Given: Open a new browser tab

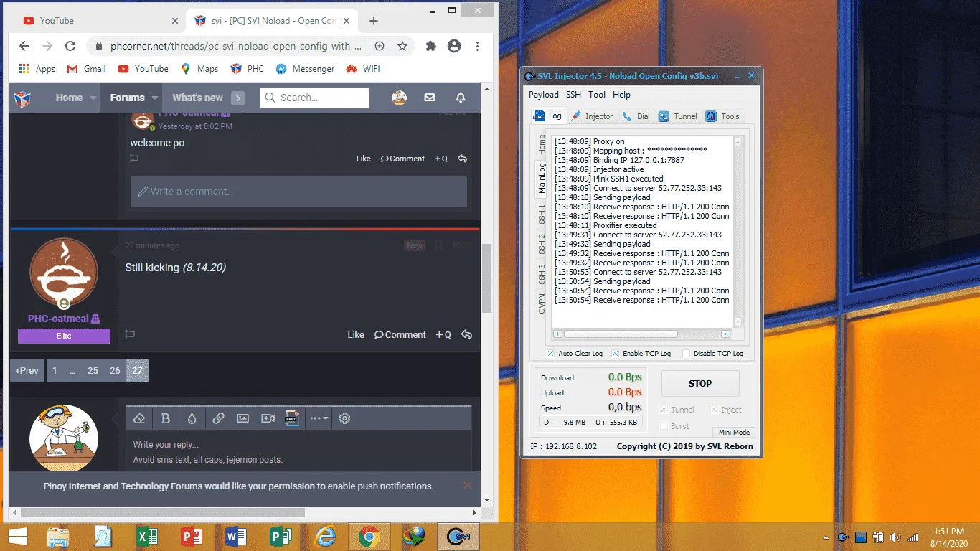Looking at the screenshot, I should [373, 21].
